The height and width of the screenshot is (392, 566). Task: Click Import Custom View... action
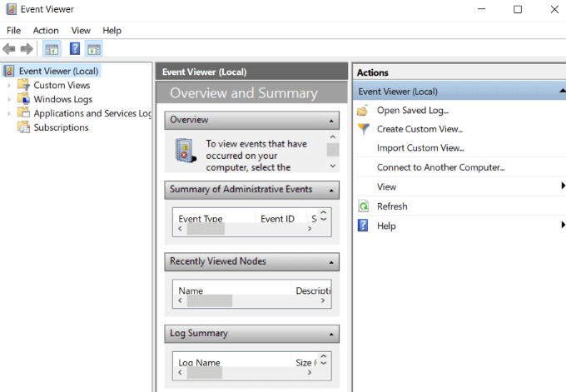(x=420, y=148)
